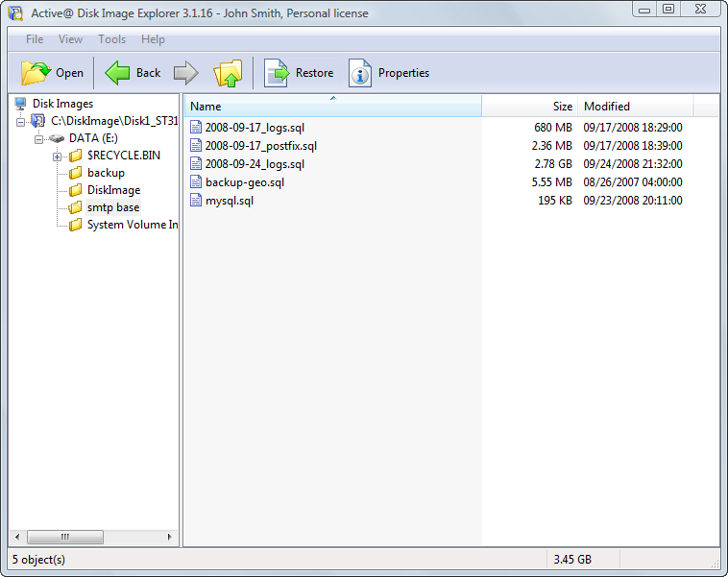Click file icon of 2008-09-17_postfix.sql

pos(196,146)
